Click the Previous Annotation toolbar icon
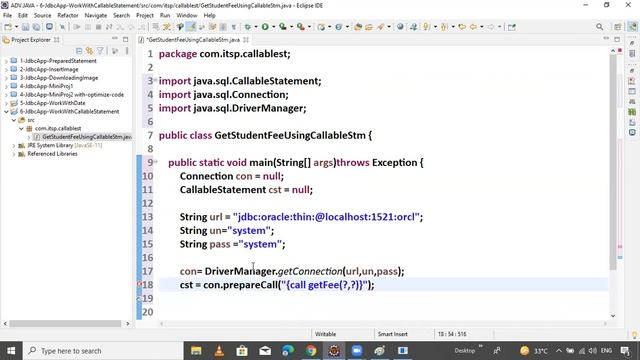Image resolution: width=640 pixels, height=360 pixels. coord(444,27)
